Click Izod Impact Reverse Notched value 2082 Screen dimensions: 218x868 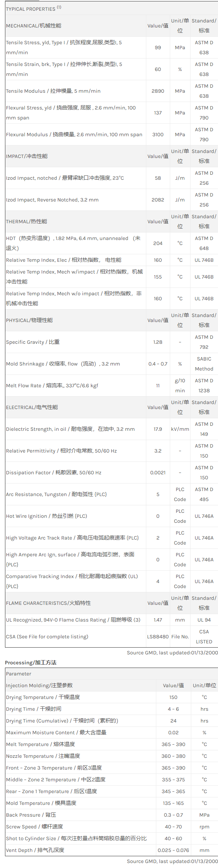[158, 200]
